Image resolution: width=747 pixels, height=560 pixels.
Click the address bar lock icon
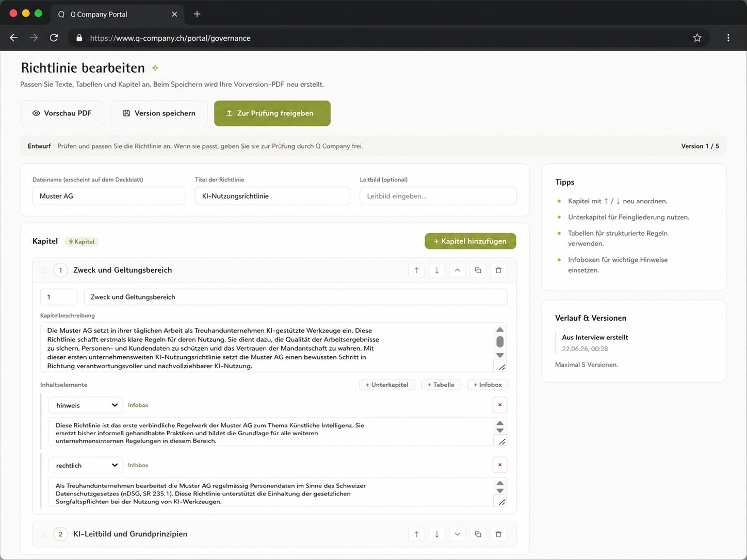[79, 38]
